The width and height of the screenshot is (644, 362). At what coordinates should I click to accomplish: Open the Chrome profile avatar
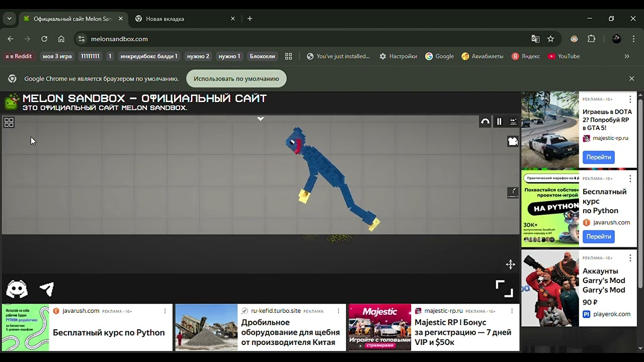pos(617,39)
